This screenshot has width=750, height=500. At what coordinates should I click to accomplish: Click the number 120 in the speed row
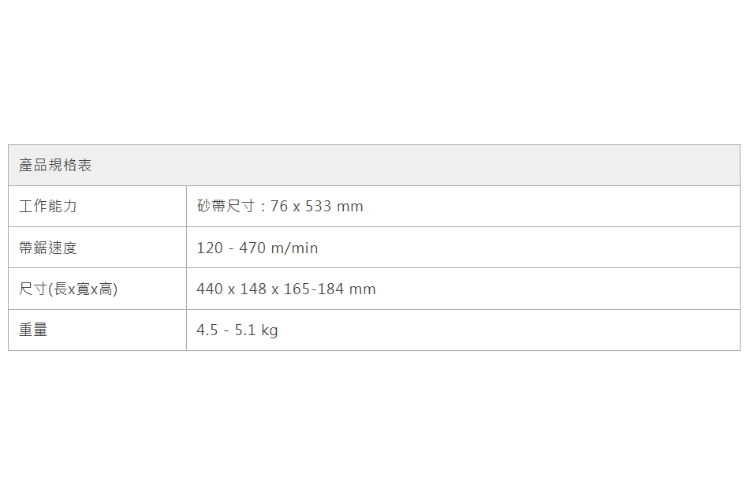tap(210, 248)
